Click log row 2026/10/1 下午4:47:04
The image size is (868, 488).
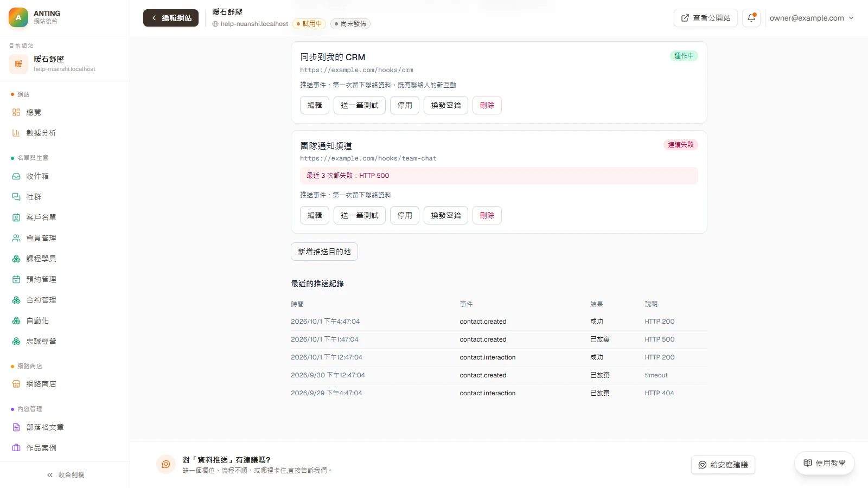499,322
